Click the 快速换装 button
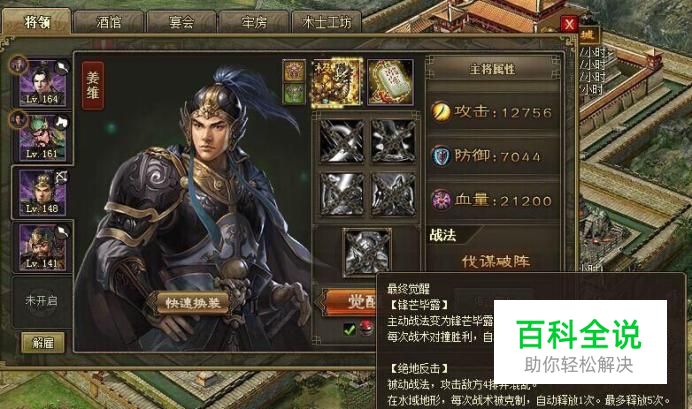Viewport: 692px width, 409px height. (193, 303)
